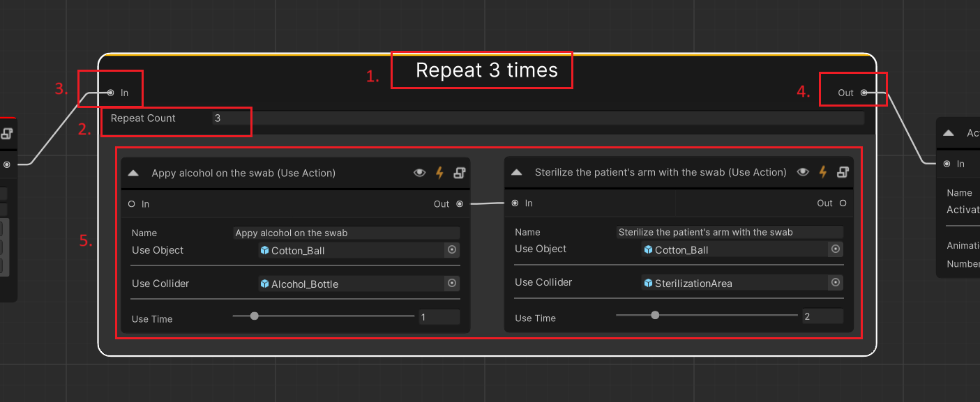Collapse the Sterilize the patient's arm node
980x402 pixels.
coord(517,172)
